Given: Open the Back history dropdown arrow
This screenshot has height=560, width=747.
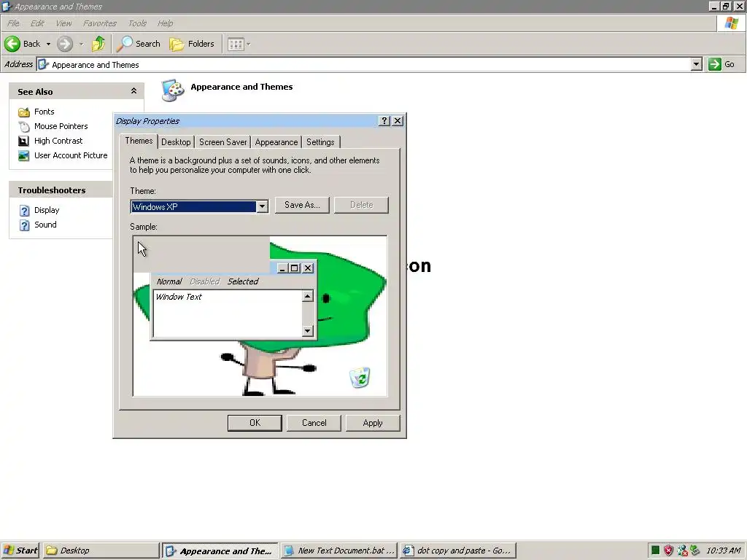Looking at the screenshot, I should click(48, 44).
